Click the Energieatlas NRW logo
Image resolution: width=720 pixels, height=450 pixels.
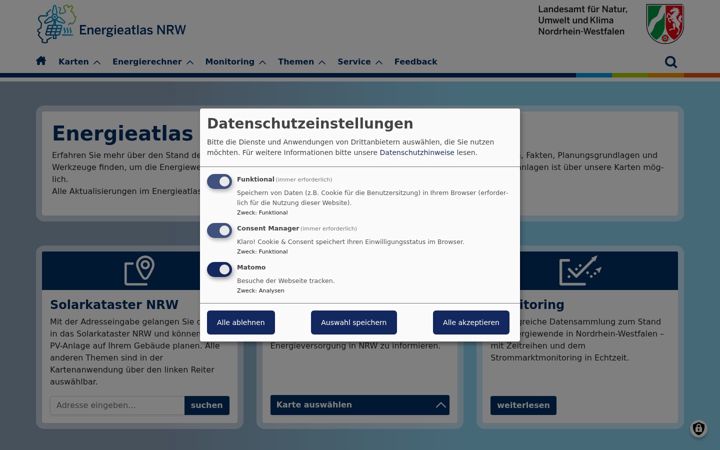coord(112,24)
